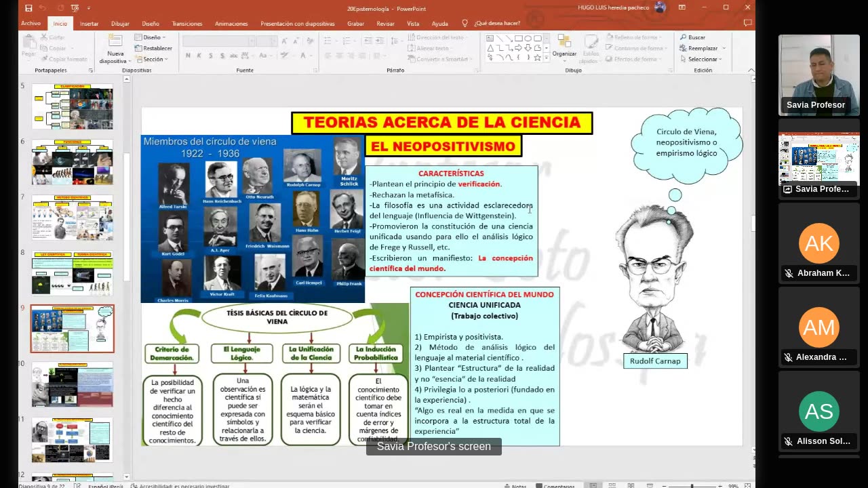868x488 pixels.
Task: Select slide 6 thumbnail
Action: [73, 162]
